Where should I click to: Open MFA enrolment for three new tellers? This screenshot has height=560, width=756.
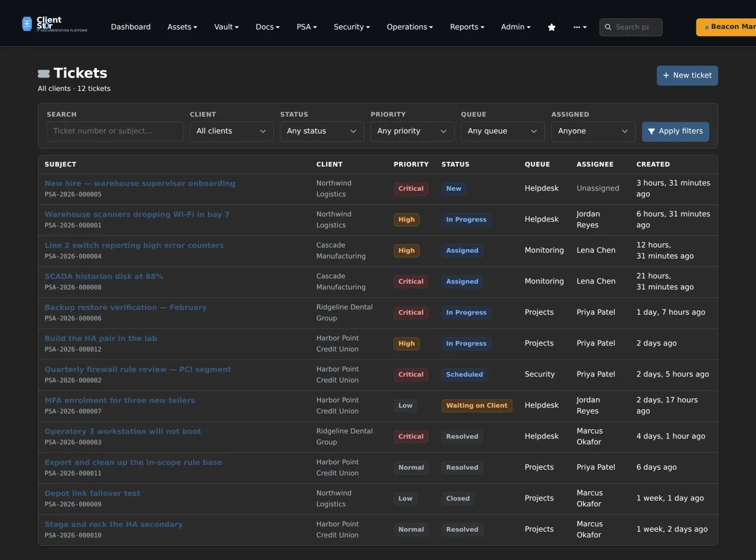click(x=120, y=401)
